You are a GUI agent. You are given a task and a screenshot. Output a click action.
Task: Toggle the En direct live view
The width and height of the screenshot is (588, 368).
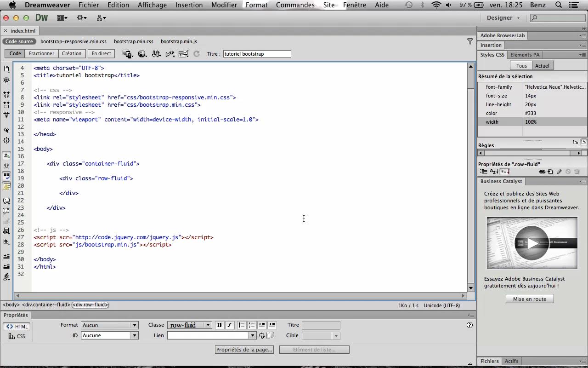point(101,54)
